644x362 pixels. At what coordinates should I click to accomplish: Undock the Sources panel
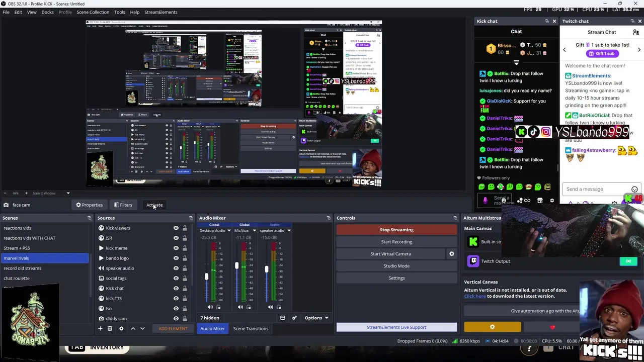coord(191,218)
